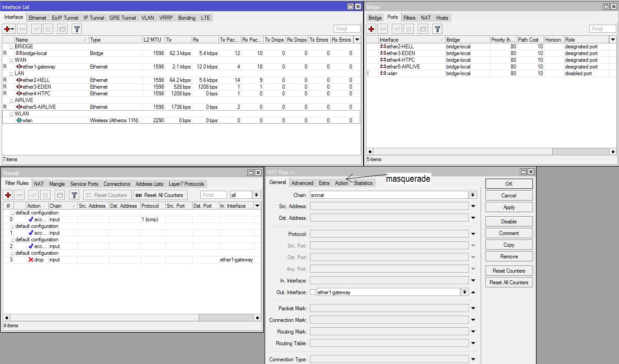This screenshot has height=364, width=619.
Task: Enable bridge port using checkmark icon in Bridge window
Action: pos(397,29)
